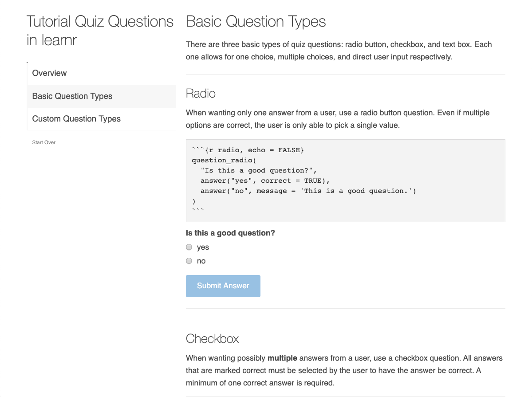
Task: Click the "Start Over" link
Action: click(x=43, y=142)
